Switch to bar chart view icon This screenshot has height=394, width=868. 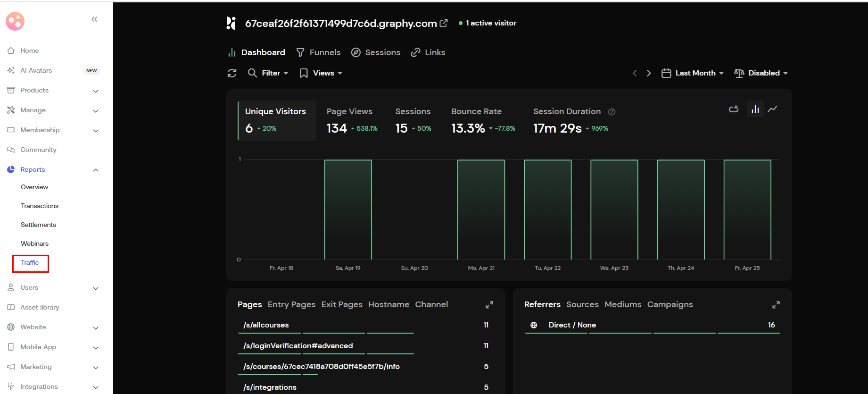coord(755,109)
